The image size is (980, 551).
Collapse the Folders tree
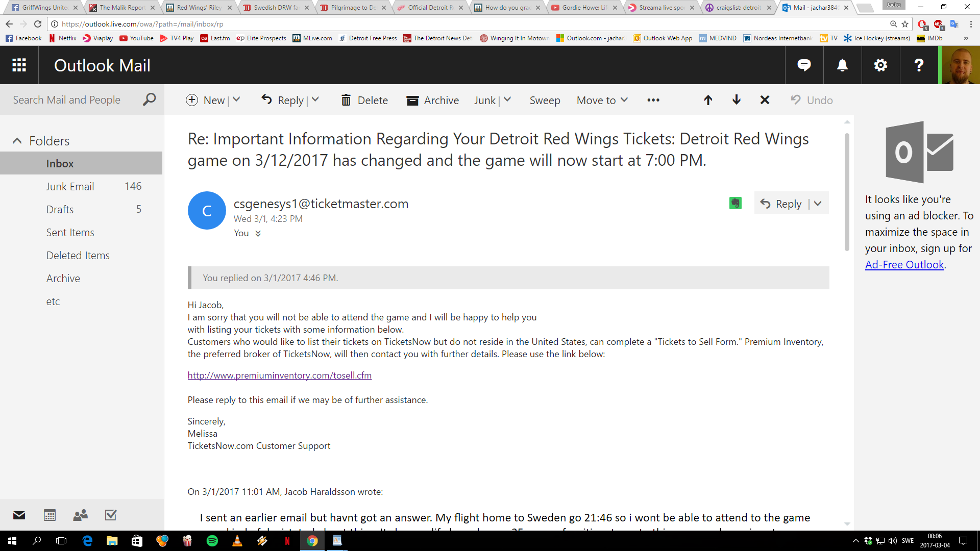coord(17,141)
